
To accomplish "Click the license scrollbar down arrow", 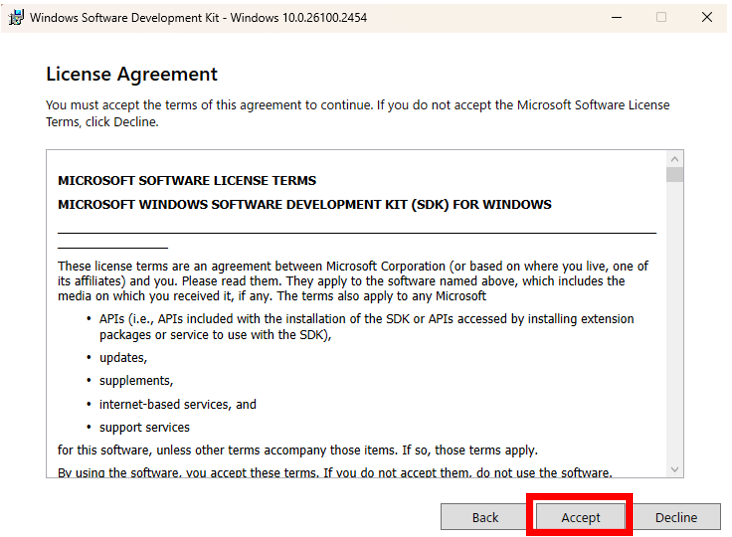I will tap(675, 469).
